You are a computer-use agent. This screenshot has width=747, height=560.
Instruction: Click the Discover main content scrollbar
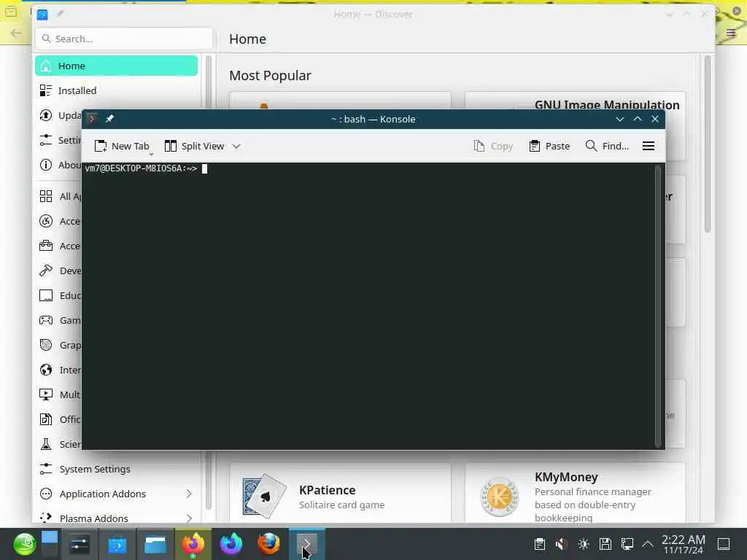(708, 144)
